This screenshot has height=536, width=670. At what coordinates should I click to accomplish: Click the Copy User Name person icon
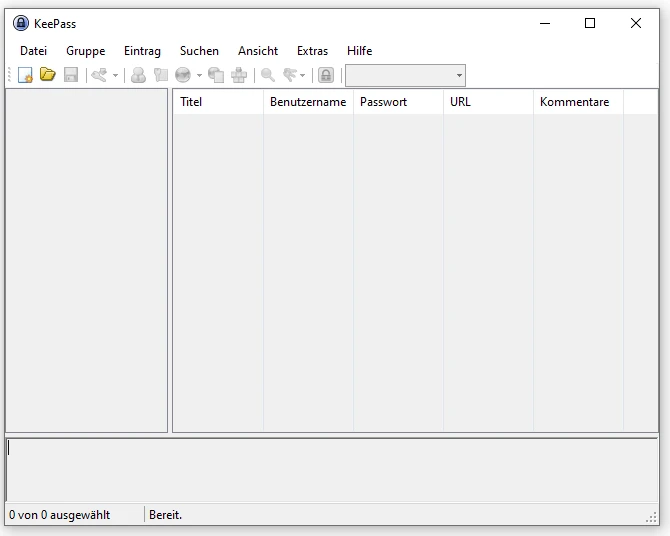tap(138, 75)
